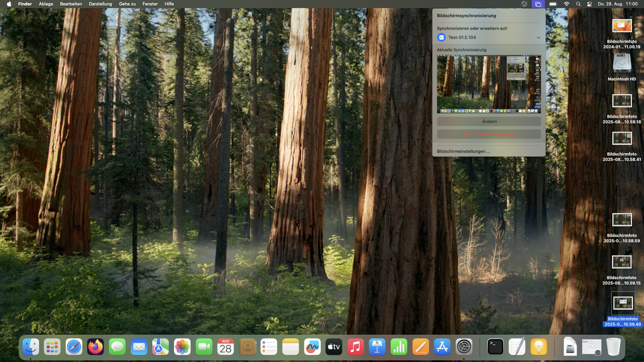The image size is (644, 362).
Task: Click the 'Synchronisierung stoppen' button
Action: (489, 134)
